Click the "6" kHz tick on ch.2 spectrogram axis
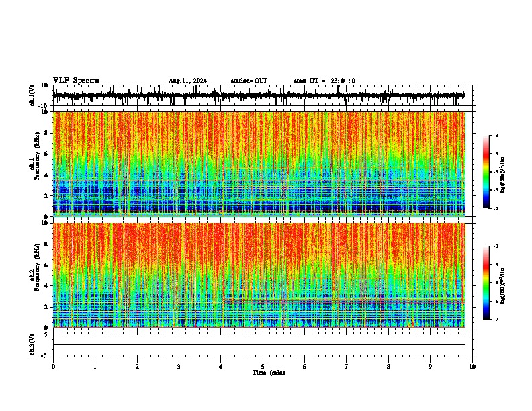Image resolution: width=532 pixels, height=411 pixels. [x=46, y=265]
